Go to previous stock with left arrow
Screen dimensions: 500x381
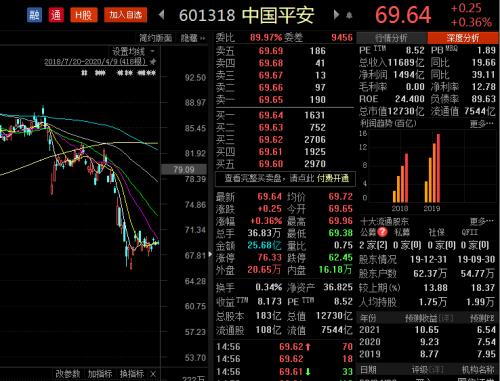click(x=162, y=15)
